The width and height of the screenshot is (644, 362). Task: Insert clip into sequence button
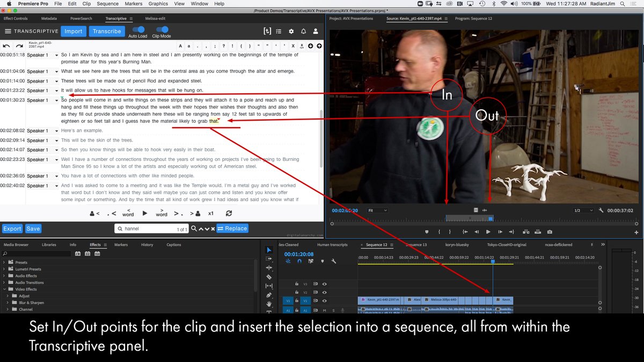point(525,232)
